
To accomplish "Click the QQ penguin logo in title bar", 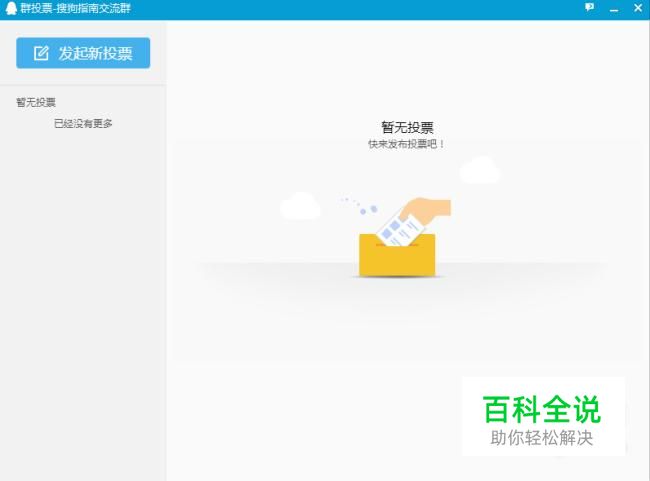I will click(11, 8).
